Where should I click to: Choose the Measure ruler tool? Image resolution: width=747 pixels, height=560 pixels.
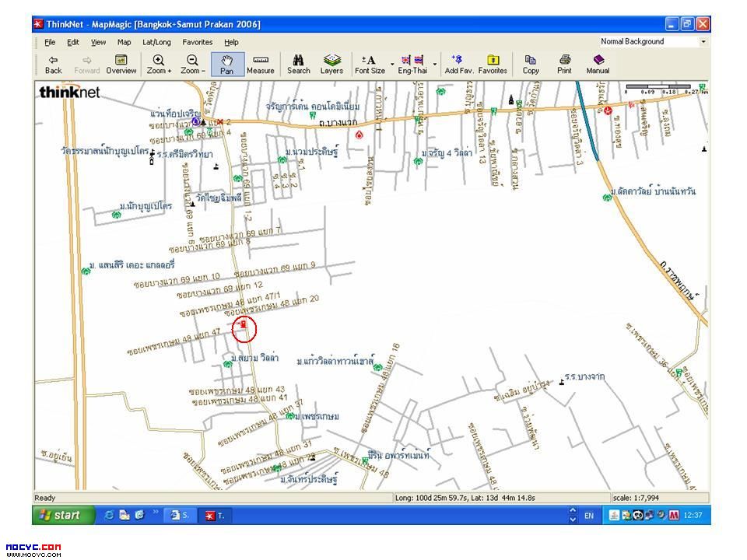click(261, 65)
